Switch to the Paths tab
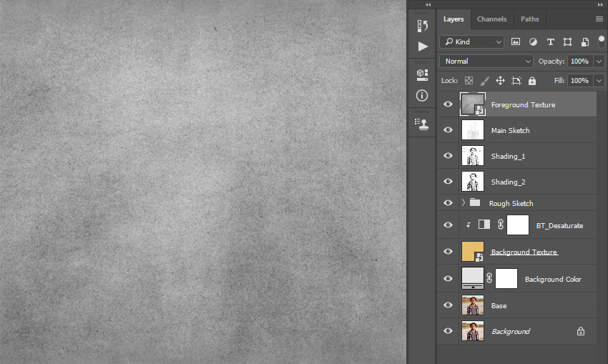 [529, 19]
